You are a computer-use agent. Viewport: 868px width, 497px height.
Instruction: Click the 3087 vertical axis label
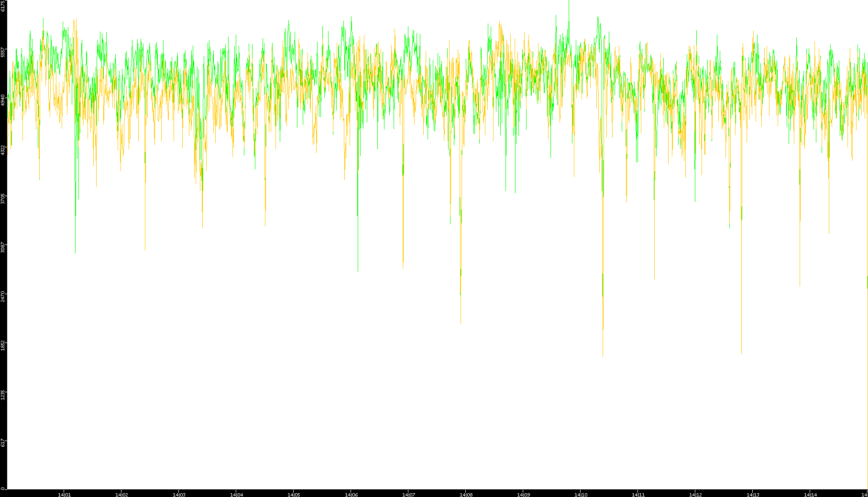[x=3, y=247]
